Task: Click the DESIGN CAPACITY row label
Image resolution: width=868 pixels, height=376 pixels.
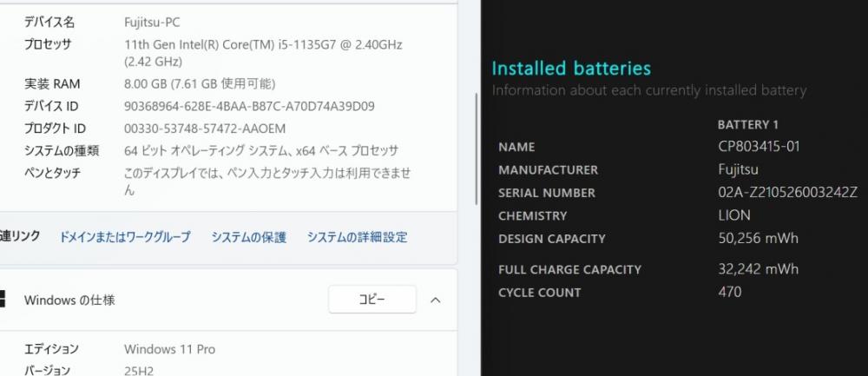Action: pos(552,239)
